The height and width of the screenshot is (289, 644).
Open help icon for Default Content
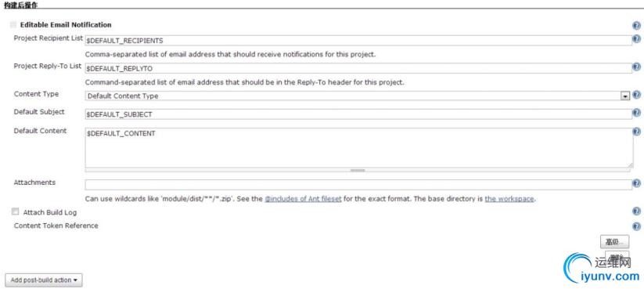pyautogui.click(x=637, y=132)
